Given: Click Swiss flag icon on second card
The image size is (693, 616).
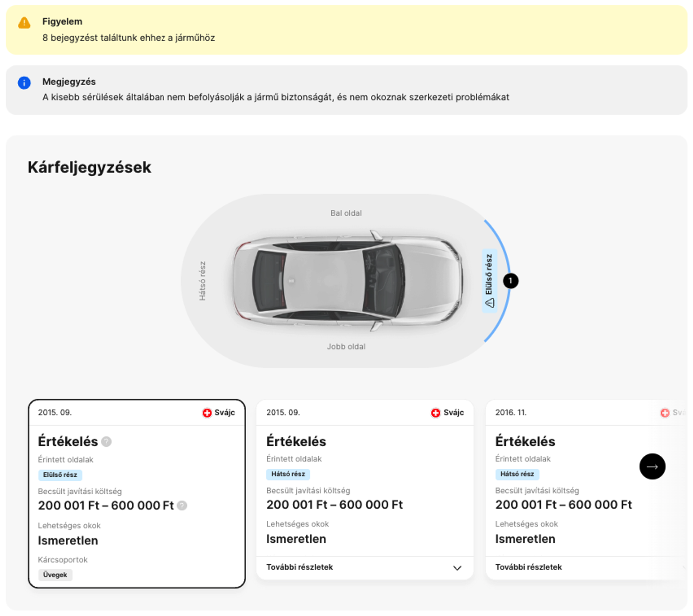Looking at the screenshot, I should [x=436, y=413].
